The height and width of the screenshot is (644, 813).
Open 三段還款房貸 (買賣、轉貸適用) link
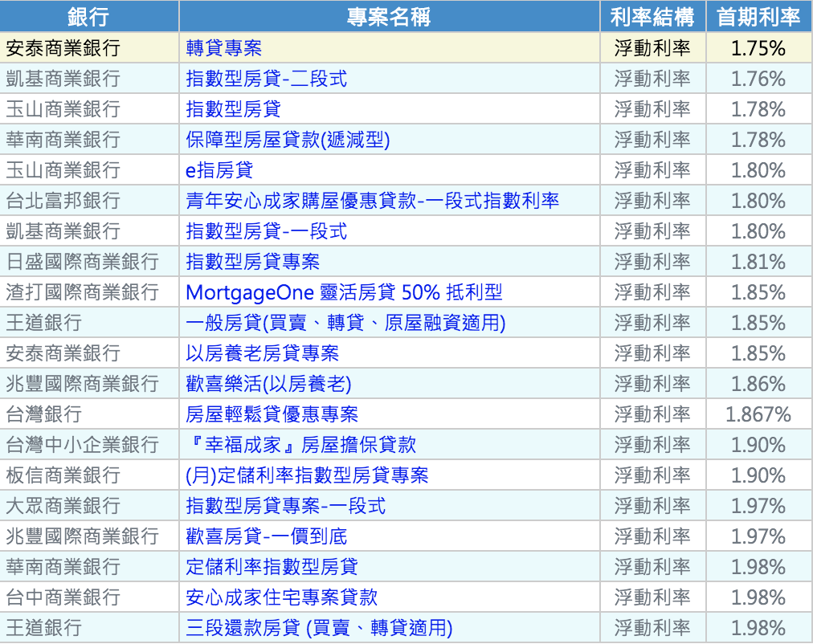[319, 628]
